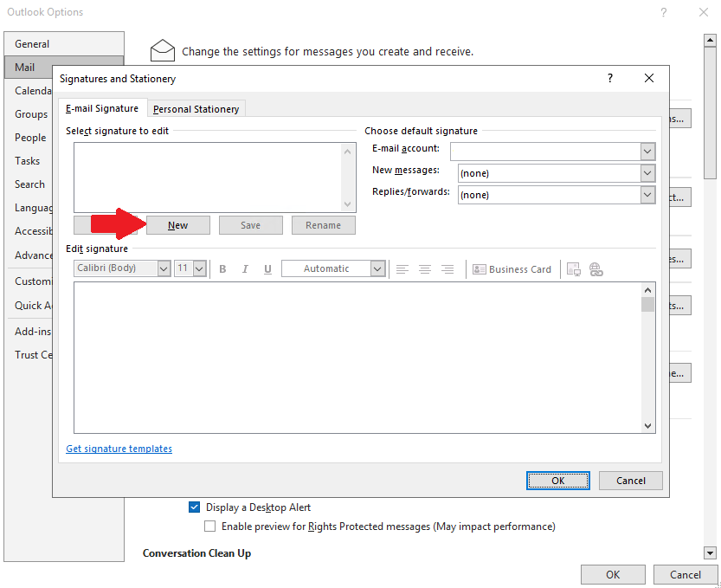Image resolution: width=721 pixels, height=588 pixels.
Task: Insert a hyperlink into the signature
Action: point(595,269)
